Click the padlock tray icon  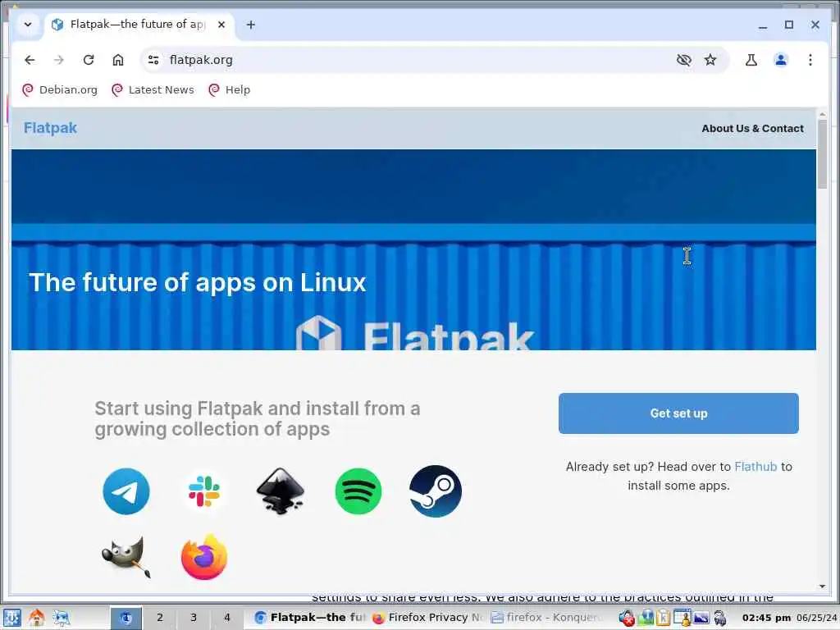720,618
